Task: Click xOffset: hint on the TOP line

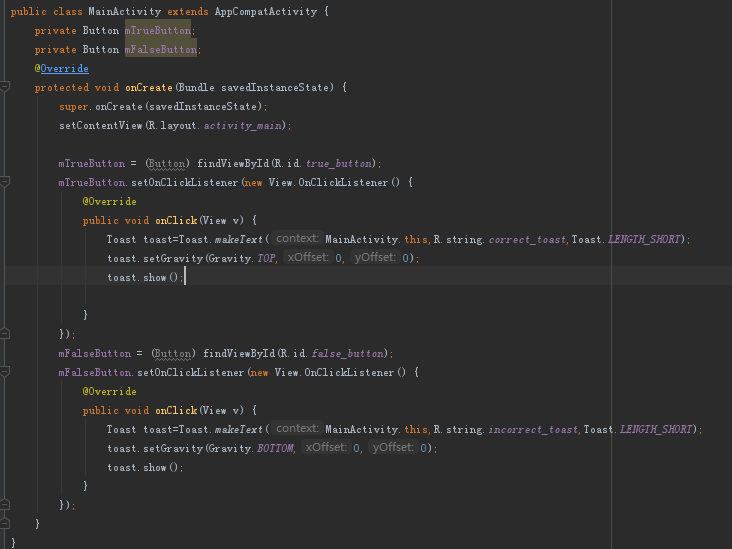Action: tap(308, 257)
